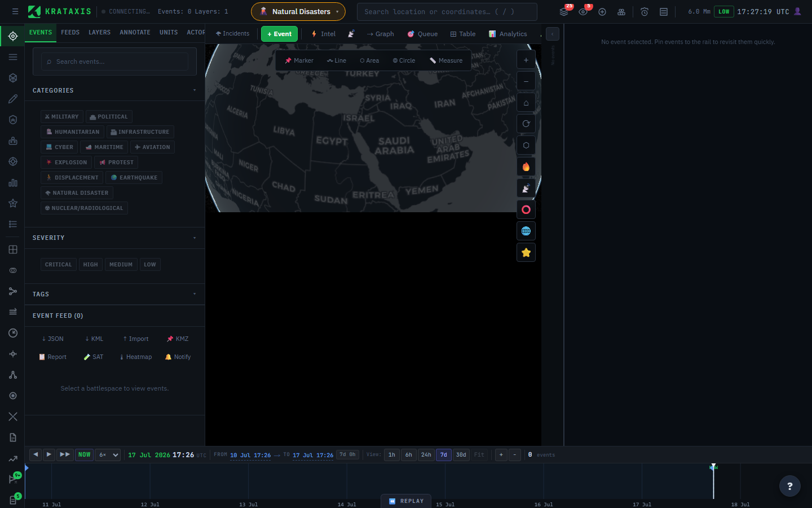This screenshot has height=508, width=812.
Task: Export events as JSON
Action: (52, 339)
